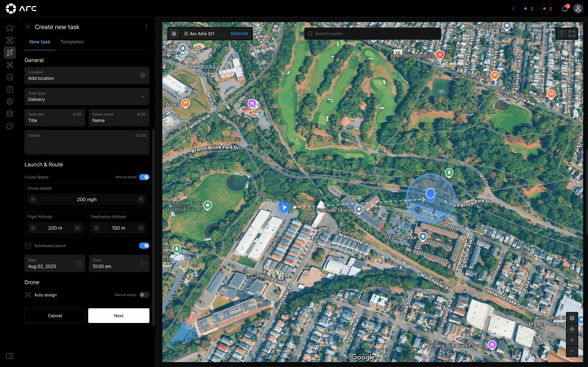Increase Cruise Speed with up chevron
This screenshot has width=588, height=367.
[141, 200]
